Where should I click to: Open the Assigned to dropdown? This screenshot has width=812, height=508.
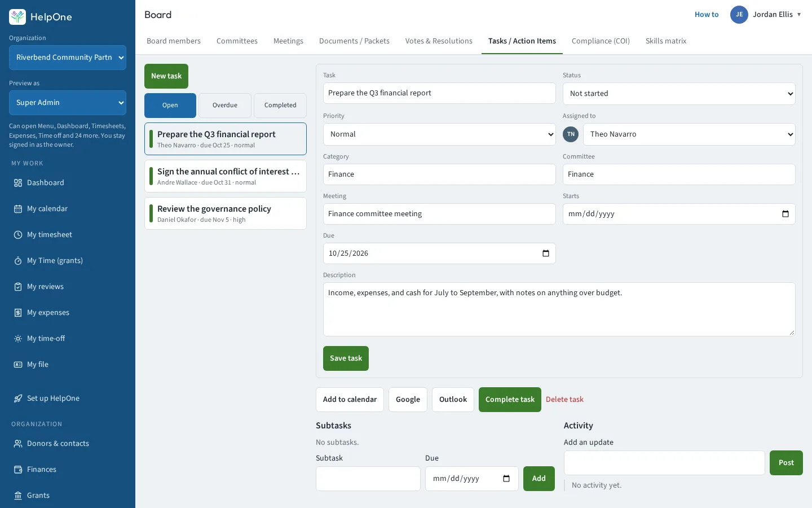[x=689, y=134]
